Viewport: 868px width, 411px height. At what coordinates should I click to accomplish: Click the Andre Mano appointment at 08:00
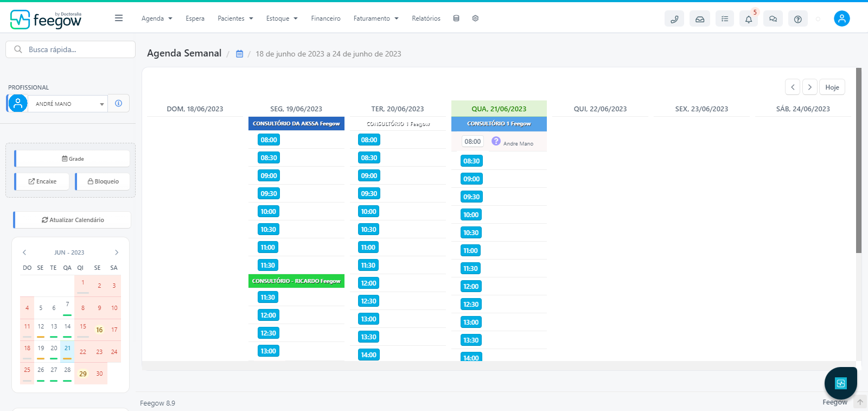coord(518,143)
